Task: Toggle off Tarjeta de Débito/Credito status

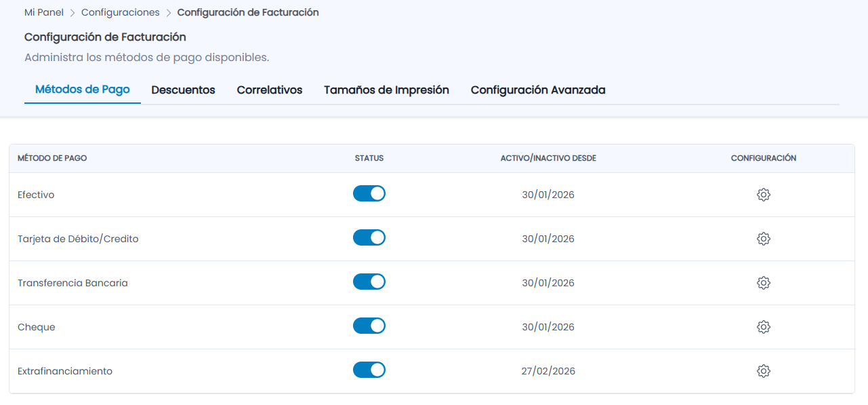Action: 369,237
